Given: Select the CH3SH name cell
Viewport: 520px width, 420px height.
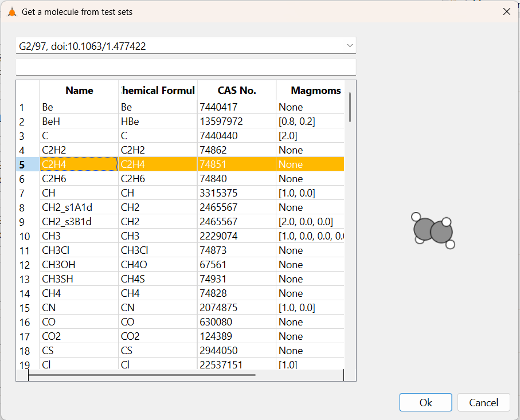Looking at the screenshot, I should (79, 279).
